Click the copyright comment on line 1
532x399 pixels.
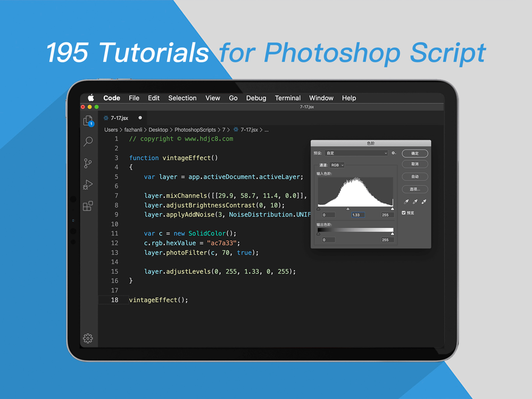click(x=181, y=139)
